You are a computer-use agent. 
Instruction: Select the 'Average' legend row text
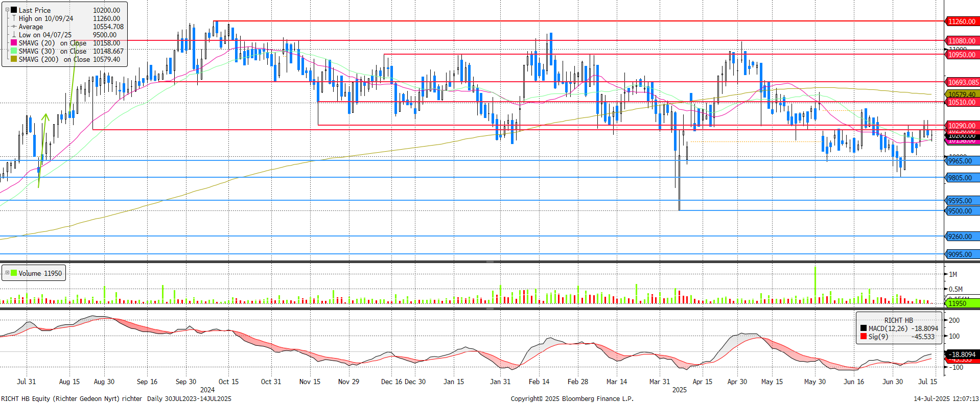coord(31,27)
